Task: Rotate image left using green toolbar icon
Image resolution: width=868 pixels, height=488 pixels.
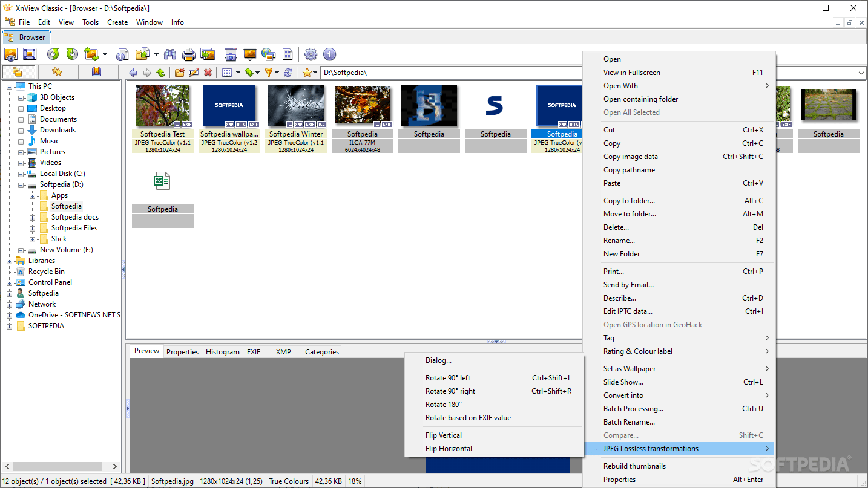Action: (53, 54)
